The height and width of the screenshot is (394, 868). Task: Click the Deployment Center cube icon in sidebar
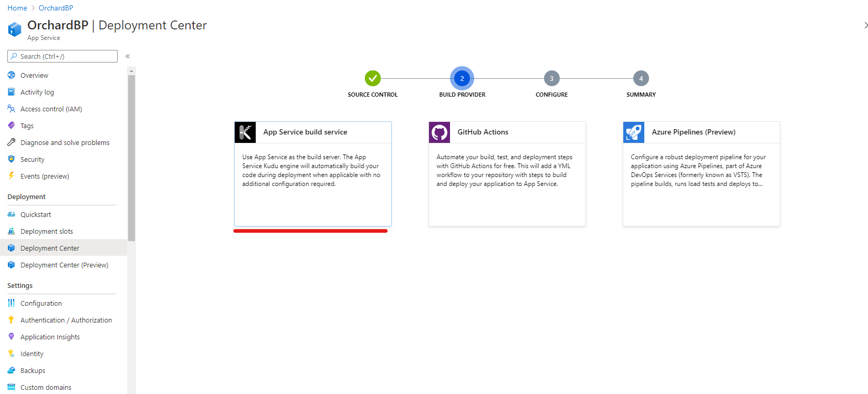tap(11, 248)
